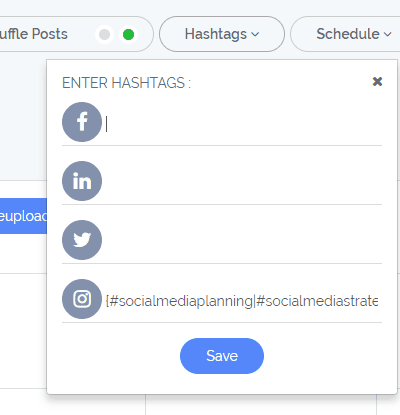Click the blue Reupload button
400x415 pixels.
pyautogui.click(x=23, y=216)
